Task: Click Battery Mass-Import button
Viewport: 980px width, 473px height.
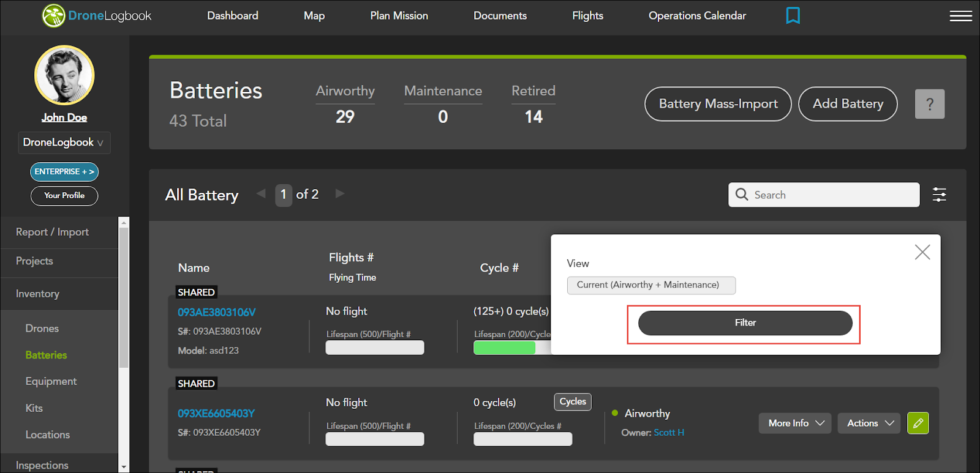Action: pos(718,104)
